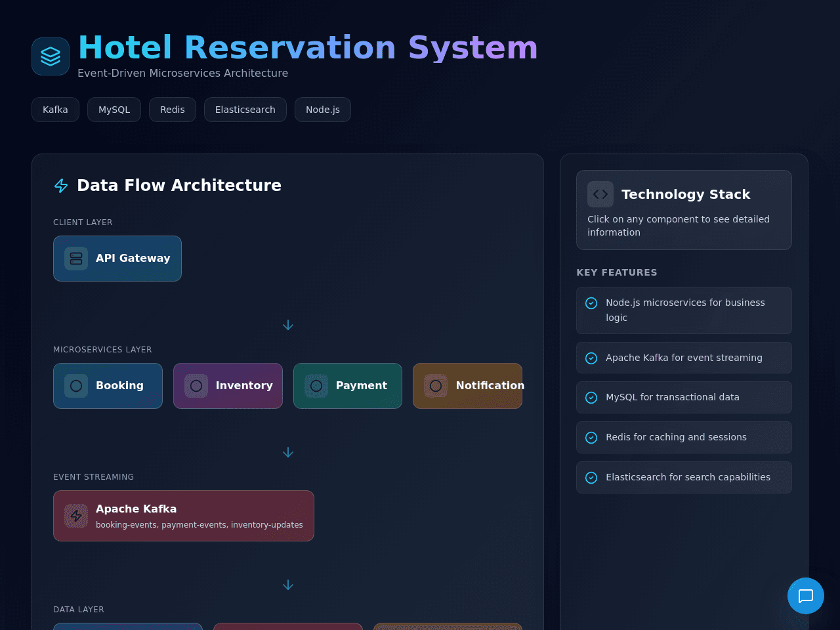This screenshot has width=840, height=630.
Task: Open the chat bubble floating button
Action: coord(806,596)
